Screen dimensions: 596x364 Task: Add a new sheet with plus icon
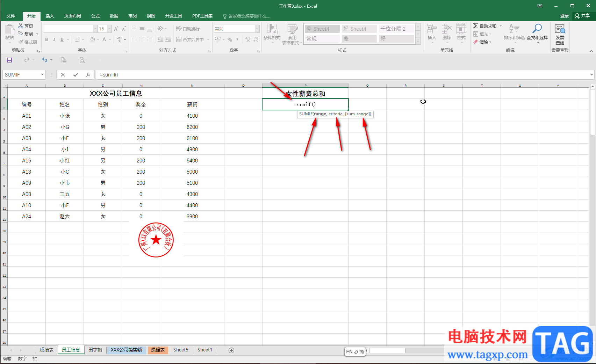[231, 350]
